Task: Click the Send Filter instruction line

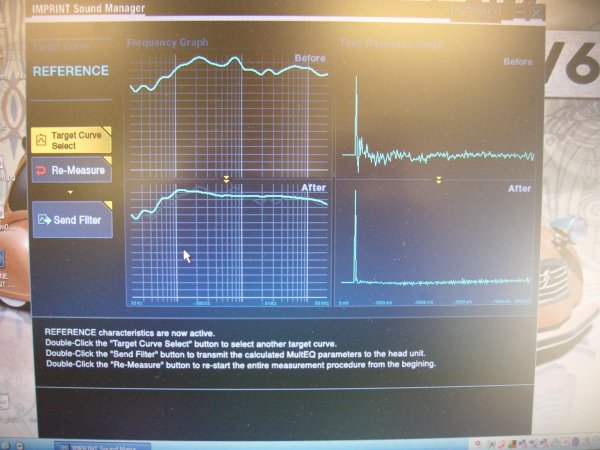Action: point(235,354)
